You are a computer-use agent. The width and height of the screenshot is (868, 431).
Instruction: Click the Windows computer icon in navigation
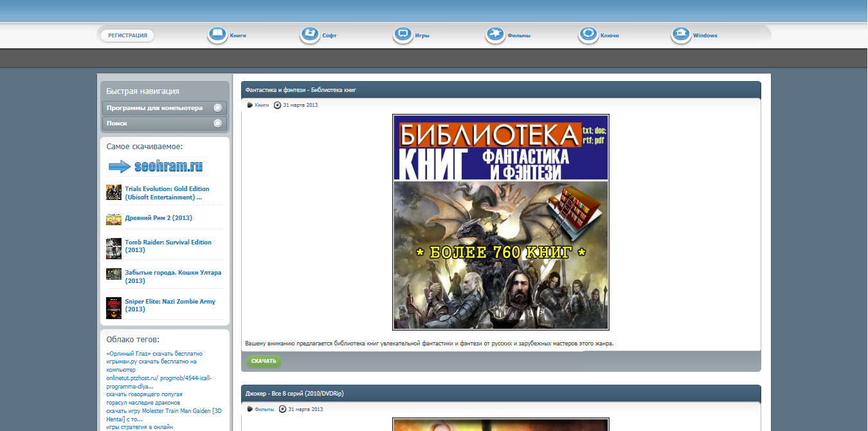(681, 35)
